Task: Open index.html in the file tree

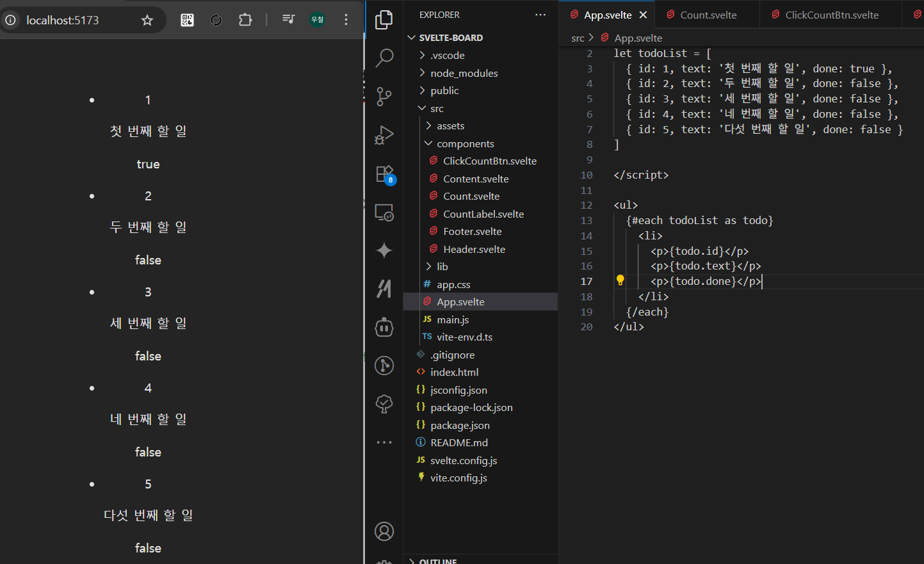Action: 481,372
